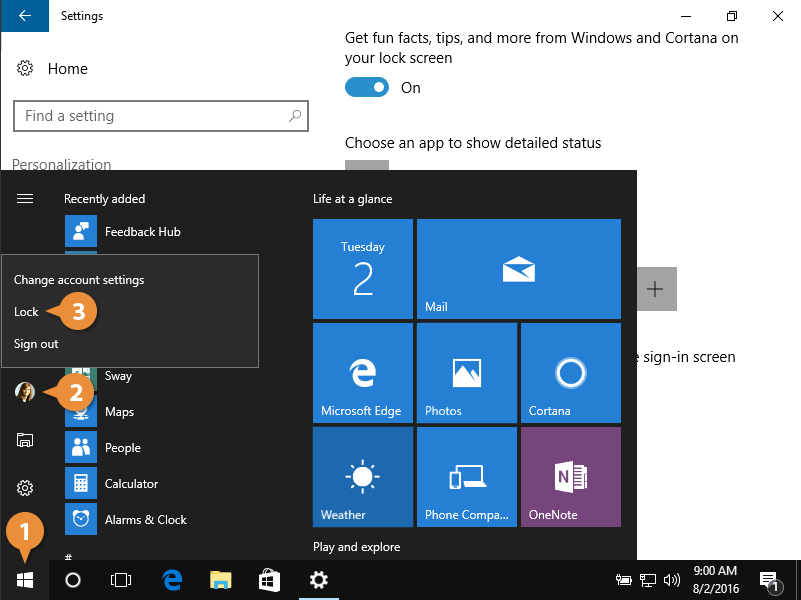Click the search magnifier in Settings
This screenshot has width=801, height=600.
295,116
